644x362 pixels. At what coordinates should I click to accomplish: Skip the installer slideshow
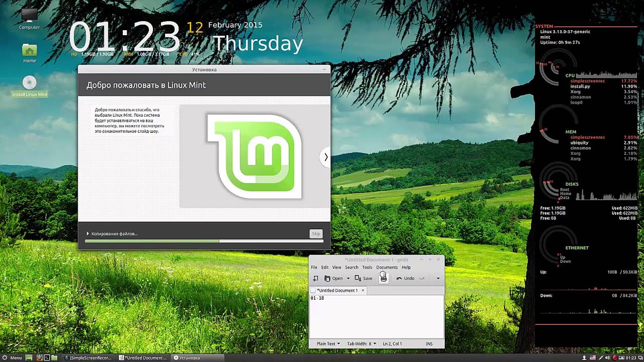[316, 234]
